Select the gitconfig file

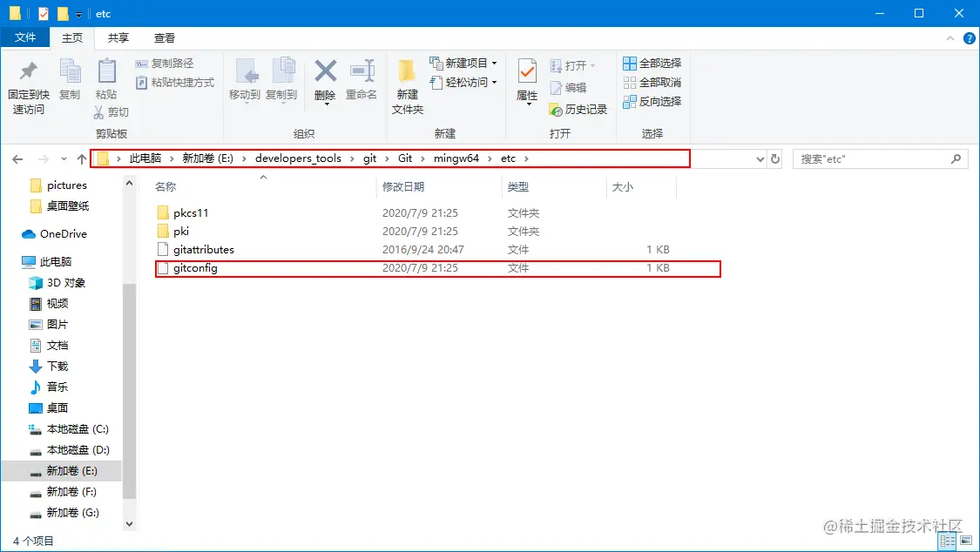[195, 268]
